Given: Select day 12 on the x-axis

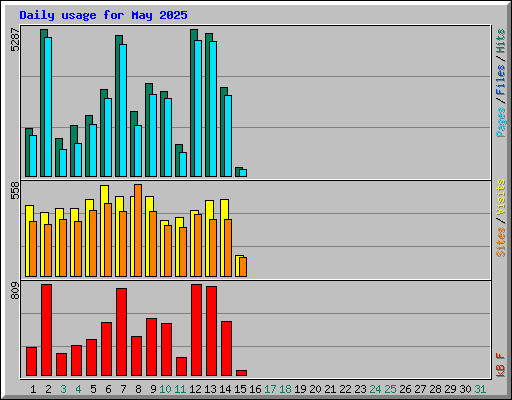Looking at the screenshot, I should 195,389.
